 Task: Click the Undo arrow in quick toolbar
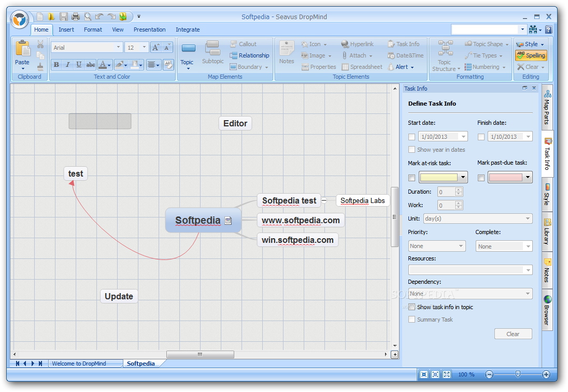(x=100, y=16)
